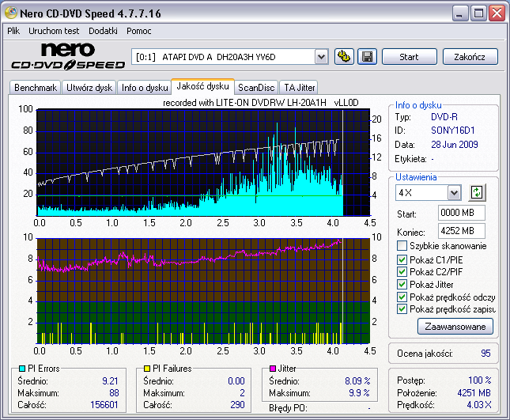Click the Zaawansowane button
510x420 pixels.
point(455,326)
